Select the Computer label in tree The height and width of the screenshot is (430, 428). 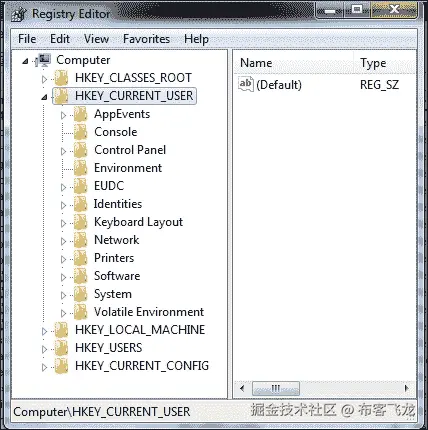[x=83, y=60]
